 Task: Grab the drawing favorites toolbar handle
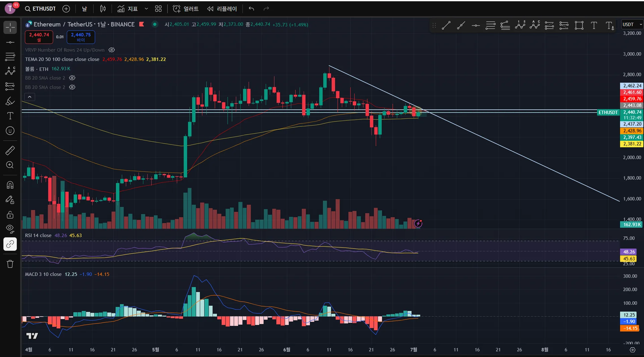pos(434,25)
